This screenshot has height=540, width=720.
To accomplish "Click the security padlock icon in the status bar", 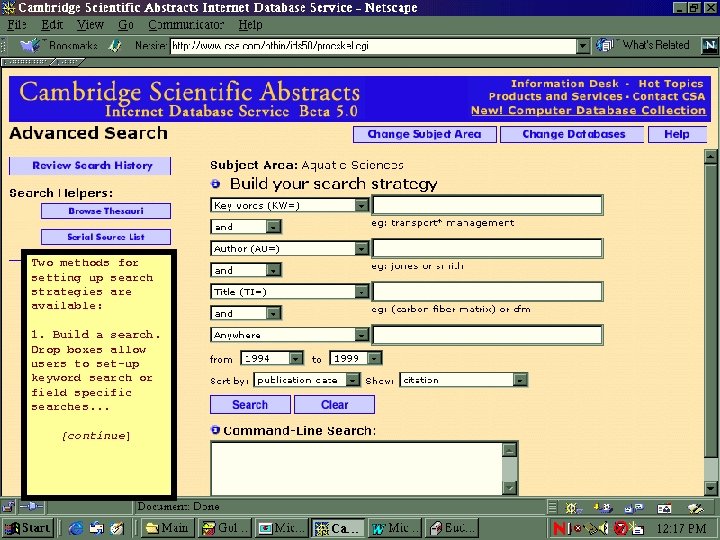I will click(8, 507).
